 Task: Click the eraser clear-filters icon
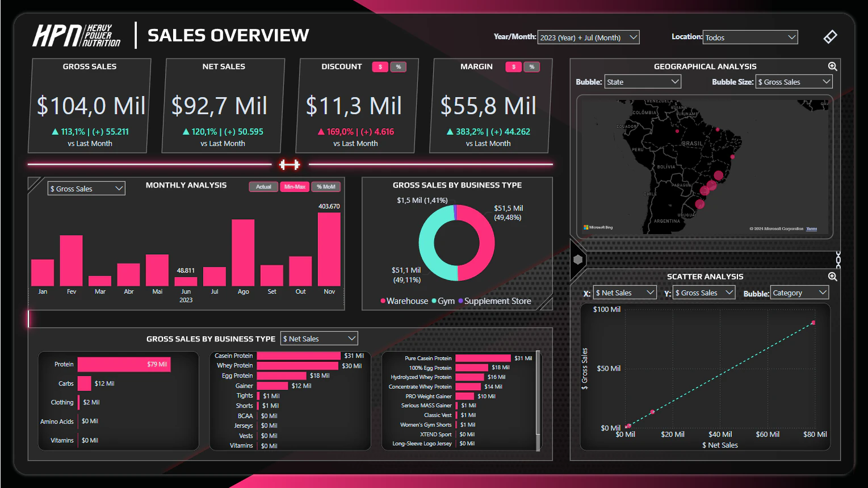pos(830,37)
